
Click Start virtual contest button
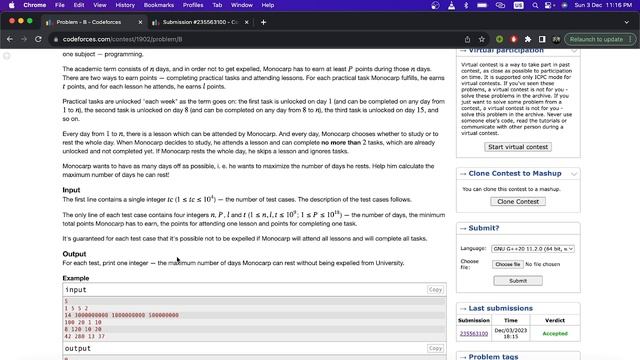518,147
